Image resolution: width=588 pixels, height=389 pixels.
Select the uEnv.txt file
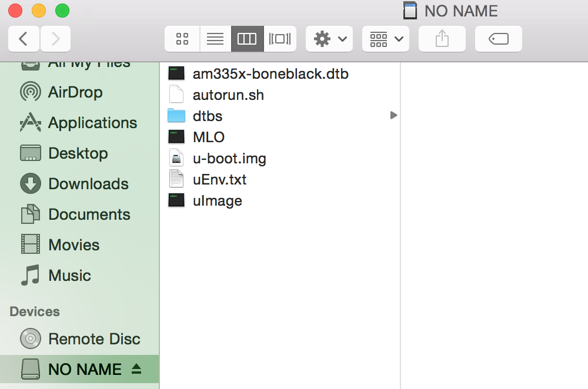coord(219,179)
